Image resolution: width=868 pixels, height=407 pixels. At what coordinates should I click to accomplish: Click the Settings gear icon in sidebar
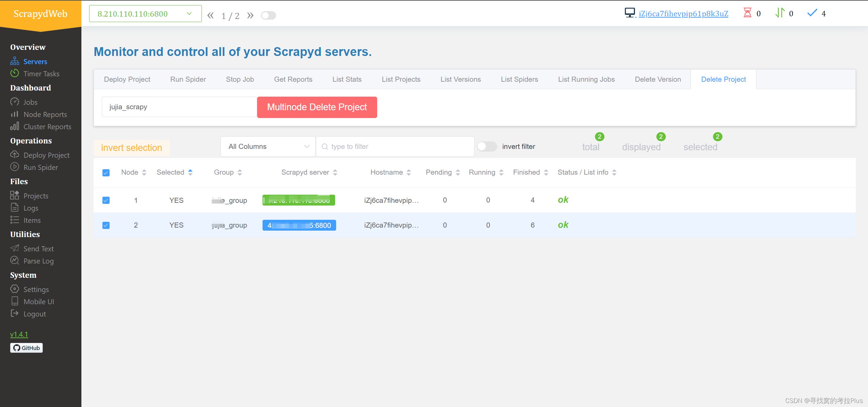click(x=14, y=289)
